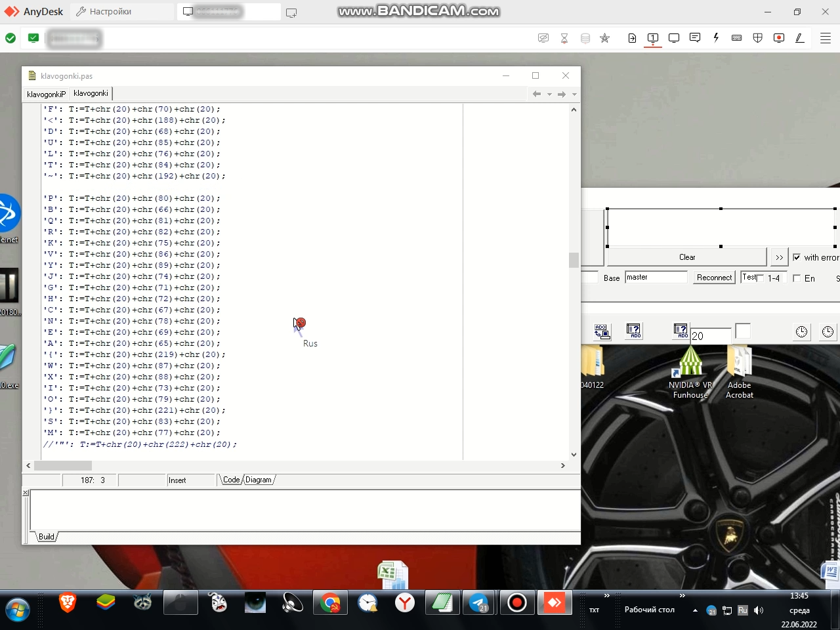Click the green secure session badge icon

coord(33,38)
